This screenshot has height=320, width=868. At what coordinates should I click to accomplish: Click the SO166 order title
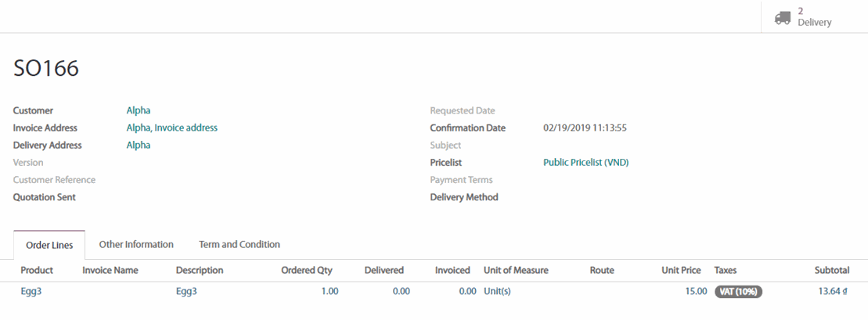tap(46, 69)
